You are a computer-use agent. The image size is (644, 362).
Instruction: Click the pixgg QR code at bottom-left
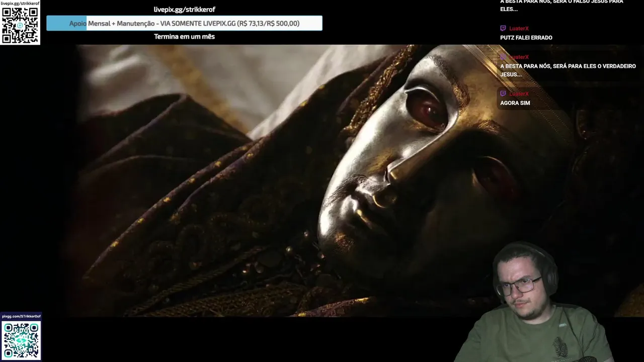[x=21, y=340]
